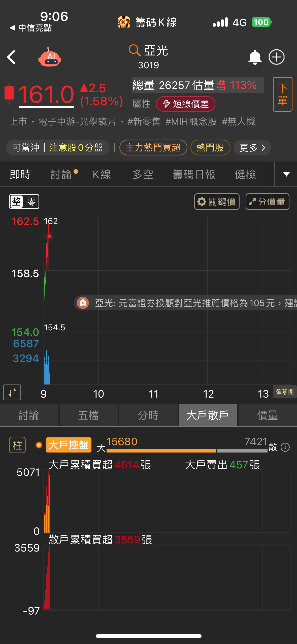Tap the 大戶控盤 label
Viewport: 297px width, 644px height.
click(69, 445)
